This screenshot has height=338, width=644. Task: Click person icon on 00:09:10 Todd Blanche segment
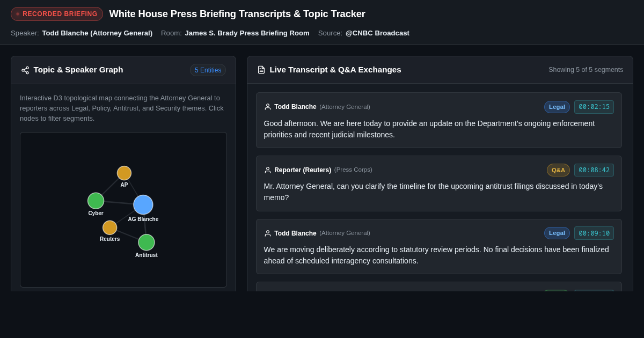[x=268, y=233]
